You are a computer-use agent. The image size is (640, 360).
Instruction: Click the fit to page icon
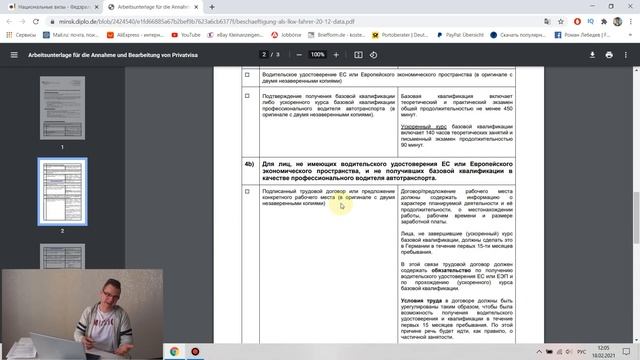pos(358,55)
